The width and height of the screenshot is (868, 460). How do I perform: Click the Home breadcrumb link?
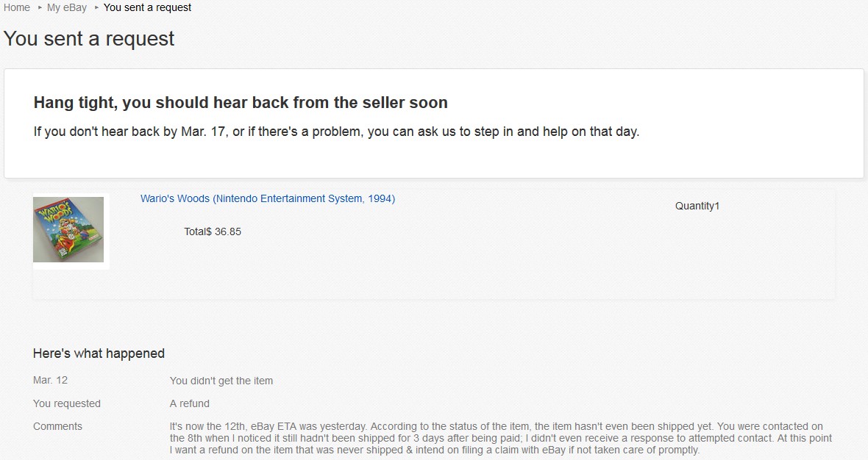[x=17, y=7]
